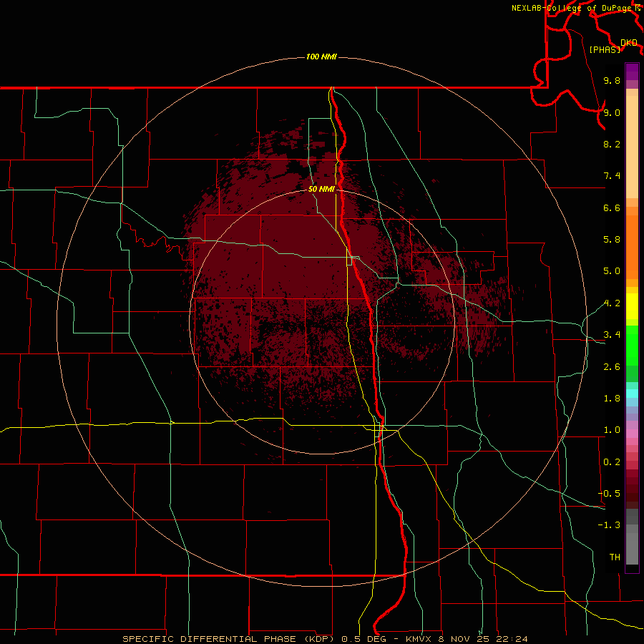Click the 2.6 color scale value

click(612, 367)
